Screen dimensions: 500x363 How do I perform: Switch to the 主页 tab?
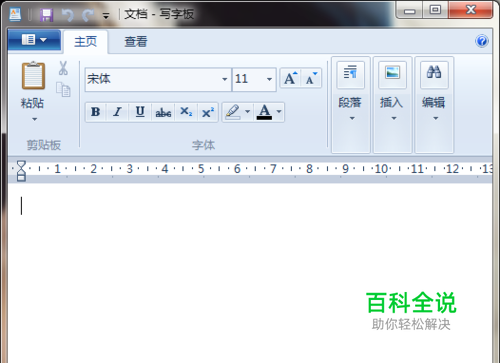tap(86, 42)
